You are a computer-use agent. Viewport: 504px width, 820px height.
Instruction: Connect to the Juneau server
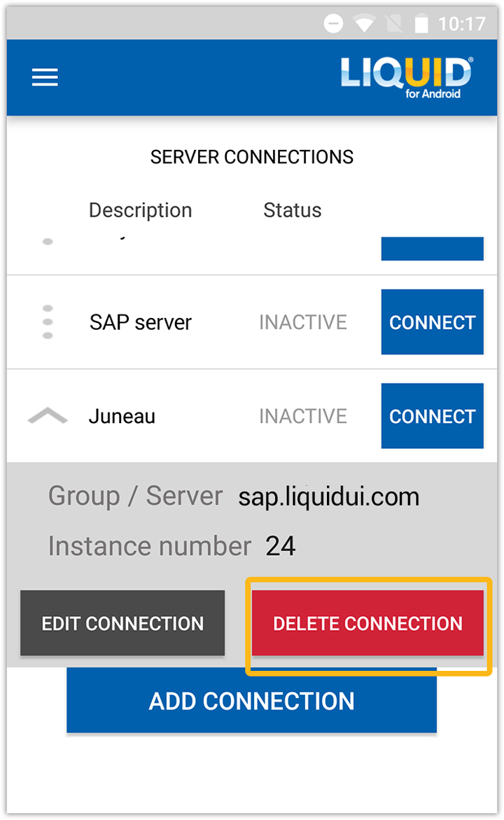[432, 416]
